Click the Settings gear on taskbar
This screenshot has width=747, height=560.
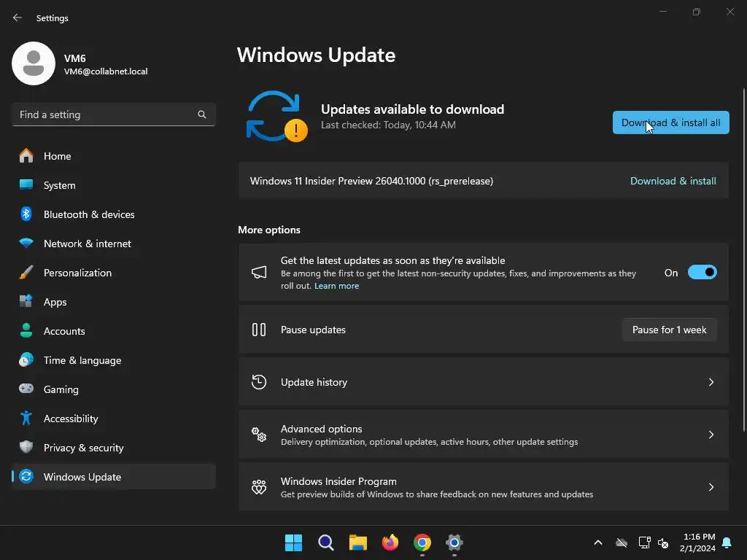(454, 542)
